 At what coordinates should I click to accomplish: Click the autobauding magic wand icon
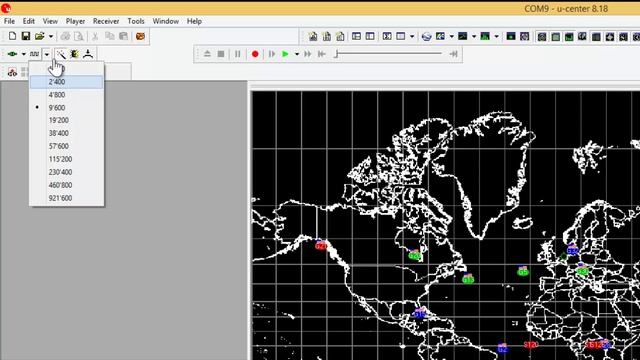point(61,54)
